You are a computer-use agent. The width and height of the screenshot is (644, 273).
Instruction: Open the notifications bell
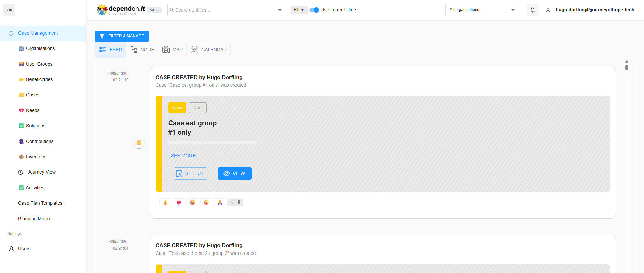click(x=533, y=10)
